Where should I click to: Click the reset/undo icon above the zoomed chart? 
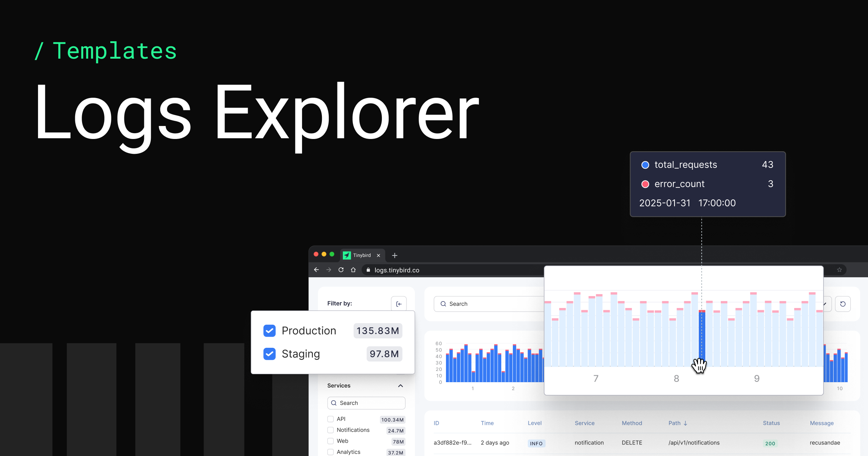843,304
